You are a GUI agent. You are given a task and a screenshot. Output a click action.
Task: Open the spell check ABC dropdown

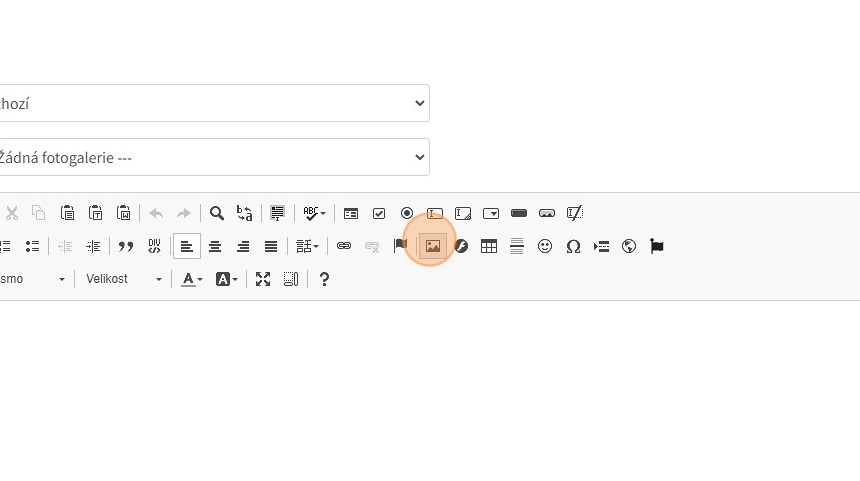[x=314, y=213]
